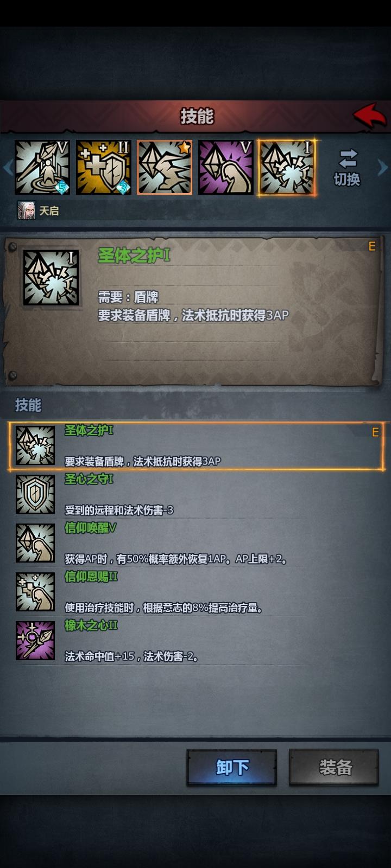Select 信仰恩赐II in the skill list
Viewport: 391px width, 868px height.
click(197, 592)
